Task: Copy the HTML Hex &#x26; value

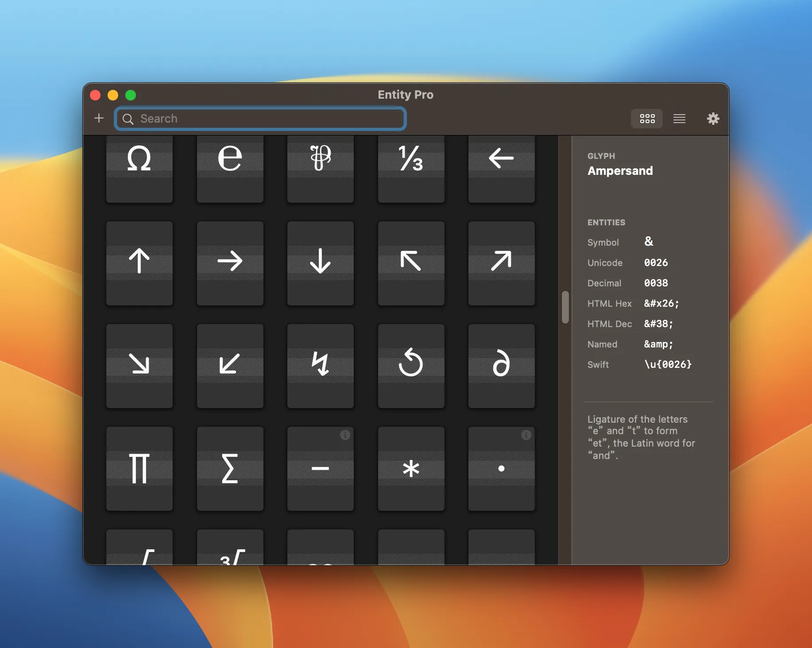Action: [x=661, y=304]
